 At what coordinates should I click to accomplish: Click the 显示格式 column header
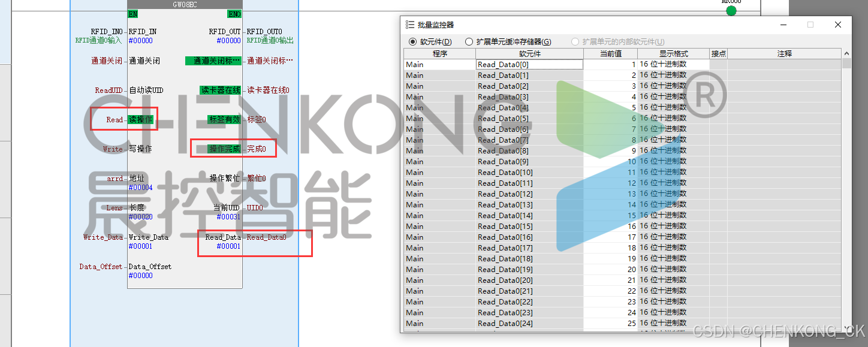click(x=673, y=53)
